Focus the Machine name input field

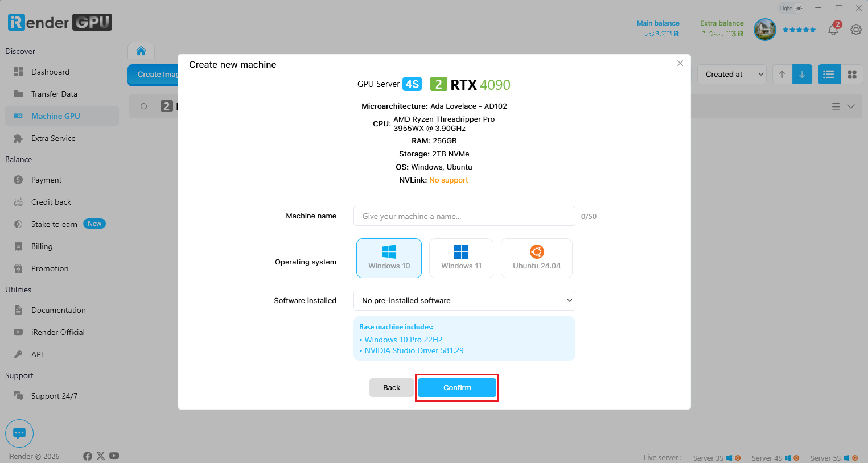tap(464, 216)
